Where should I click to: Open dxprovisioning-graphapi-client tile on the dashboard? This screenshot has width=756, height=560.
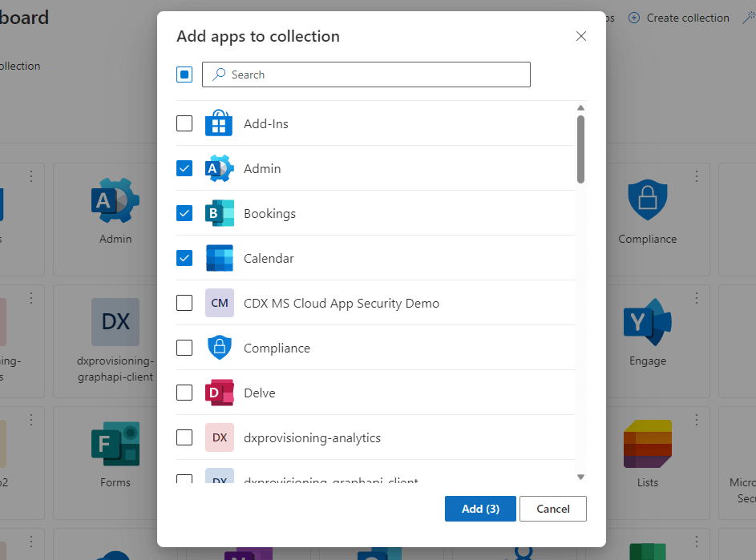(x=115, y=341)
